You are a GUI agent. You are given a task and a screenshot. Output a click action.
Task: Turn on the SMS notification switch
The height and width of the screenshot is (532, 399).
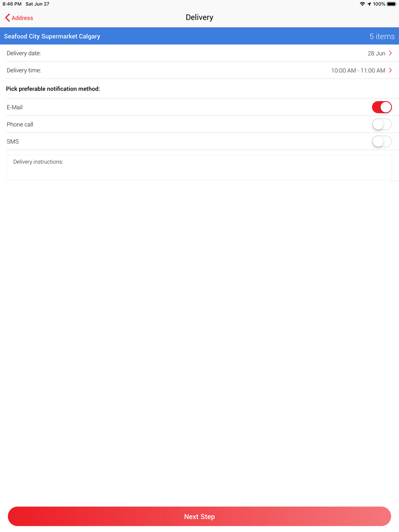pos(382,141)
